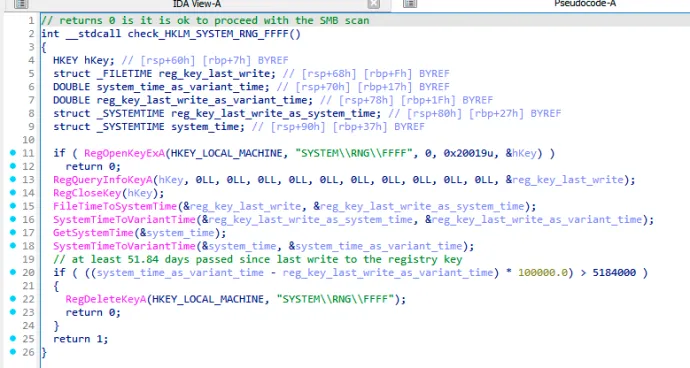The width and height of the screenshot is (690, 368).
Task: Click "return 1;" statement
Action: [81, 339]
